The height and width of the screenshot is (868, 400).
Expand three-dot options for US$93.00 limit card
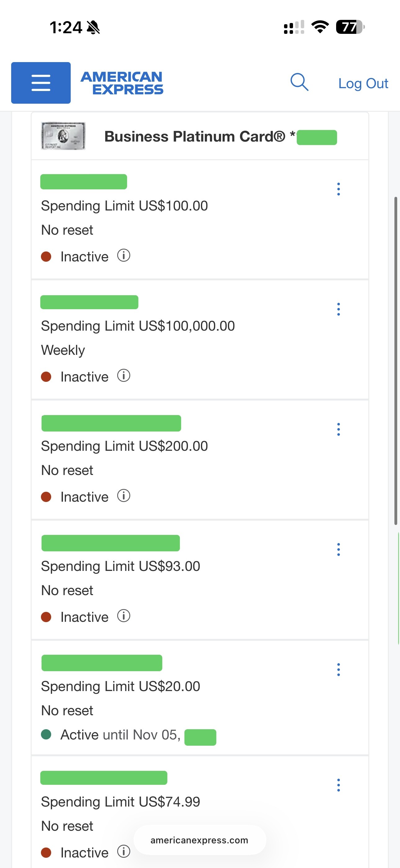(338, 549)
